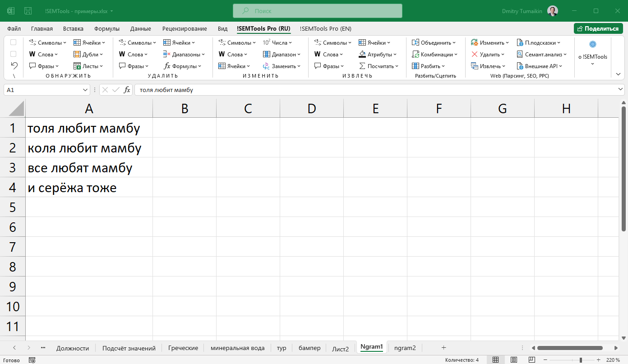
Task: Click the insert function fx button
Action: coord(127,90)
